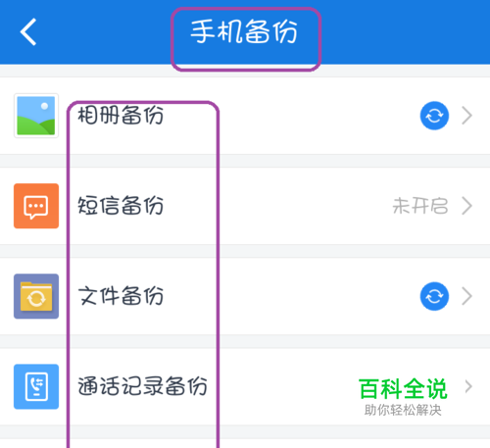Viewport: 490px width, 448px height.
Task: Toggle the 未开启 status for SMS backup
Action: (x=420, y=206)
